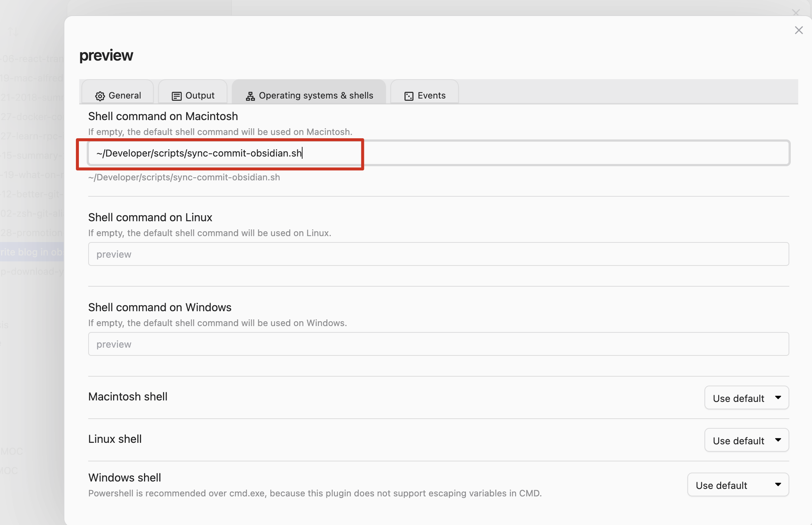Screen dimensions: 812x525
Task: Open the Linux shell dropdown
Action: [747, 440]
